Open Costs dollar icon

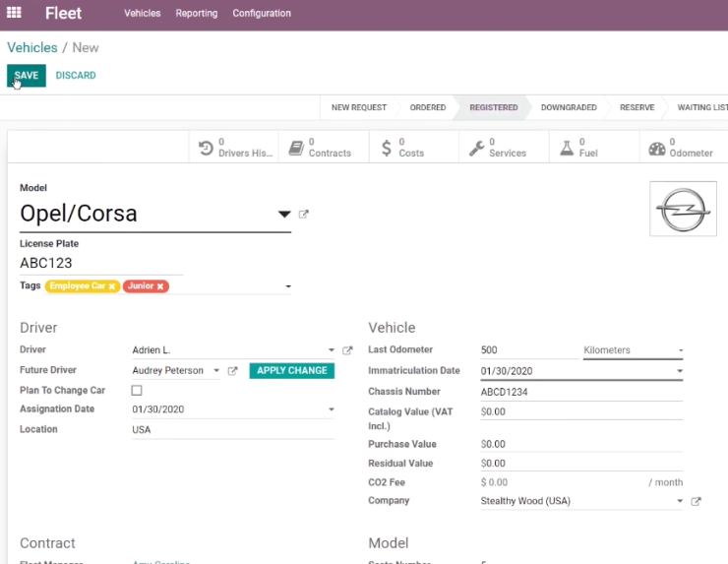(387, 149)
